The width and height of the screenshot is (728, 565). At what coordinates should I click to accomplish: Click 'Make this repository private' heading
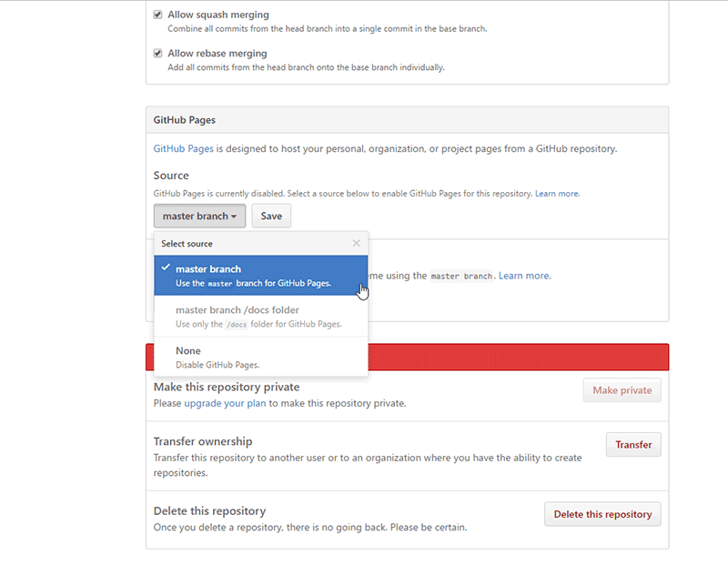227,387
